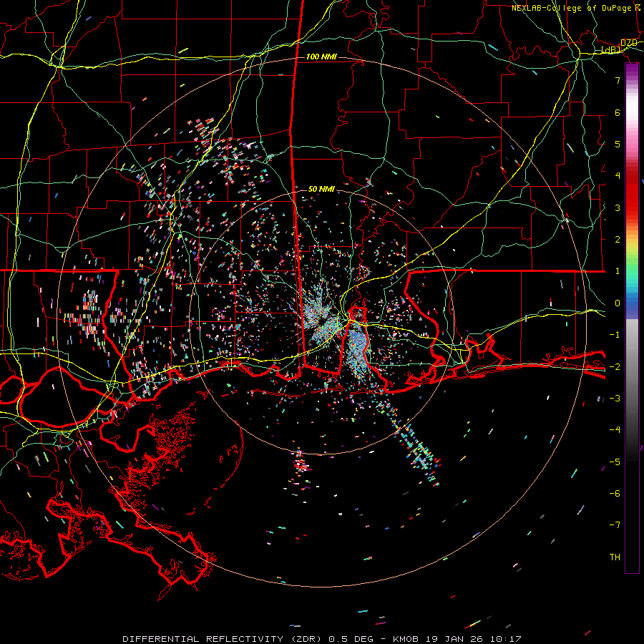Viewport: 644px width, 644px height.
Task: Click the 6 value on color scale
Action: 618,112
